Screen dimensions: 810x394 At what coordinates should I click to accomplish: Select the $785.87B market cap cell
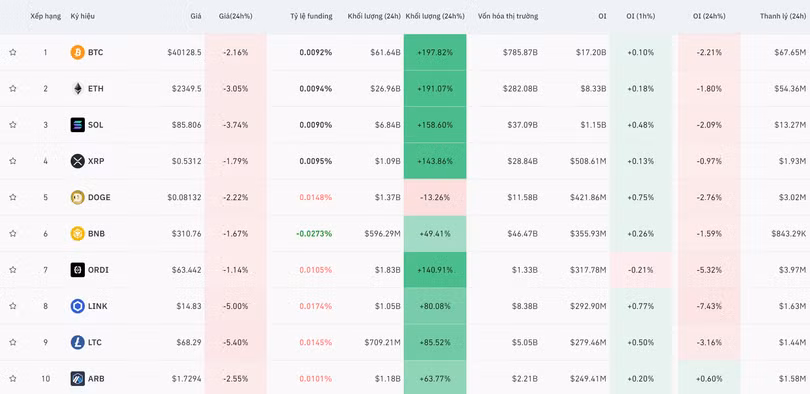(x=520, y=52)
